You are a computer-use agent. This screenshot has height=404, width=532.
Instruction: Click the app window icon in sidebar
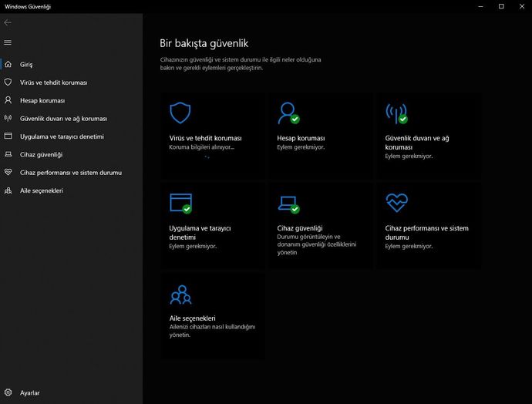click(x=8, y=136)
